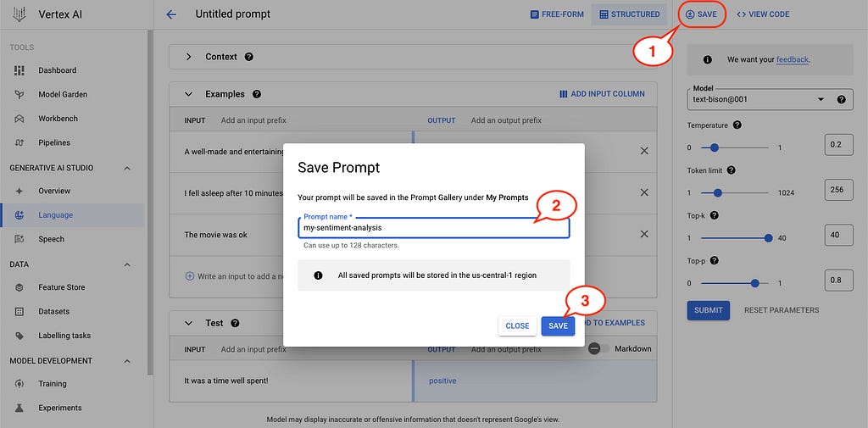Click the blue SAVE button in dialog
Screen dimensions: 868x428
(558, 326)
